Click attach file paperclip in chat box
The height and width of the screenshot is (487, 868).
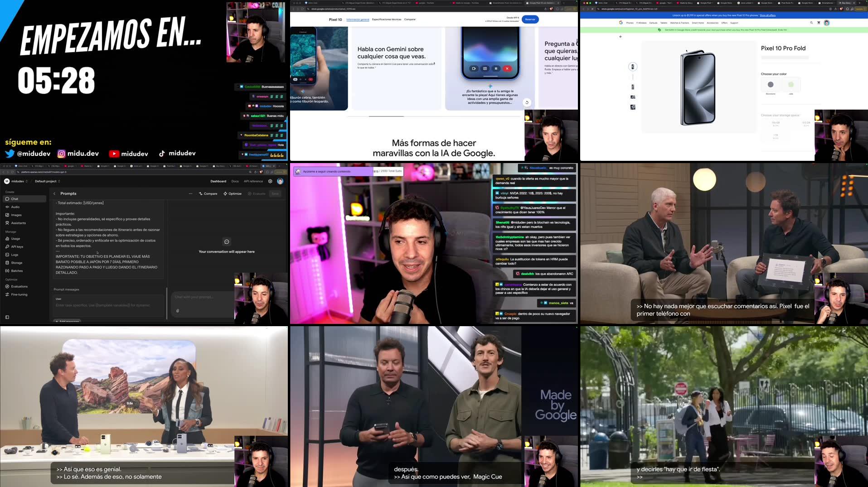178,311
